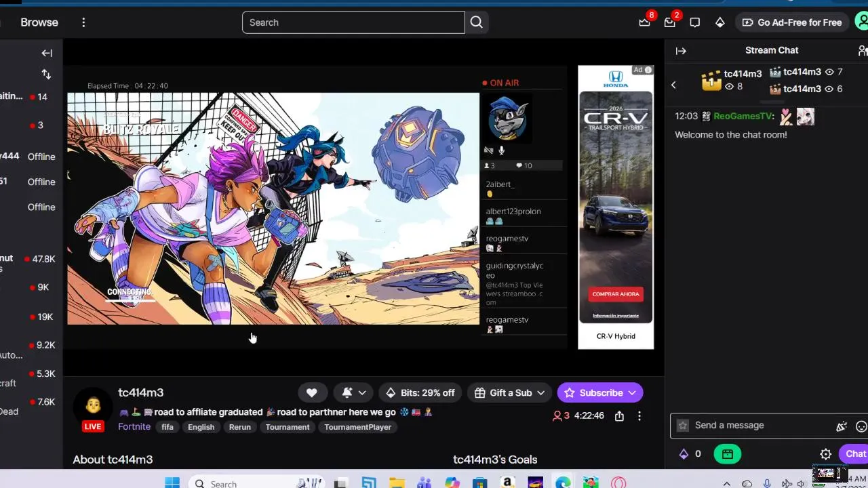This screenshot has width=868, height=488.
Task: Select the English tag
Action: [x=201, y=427]
